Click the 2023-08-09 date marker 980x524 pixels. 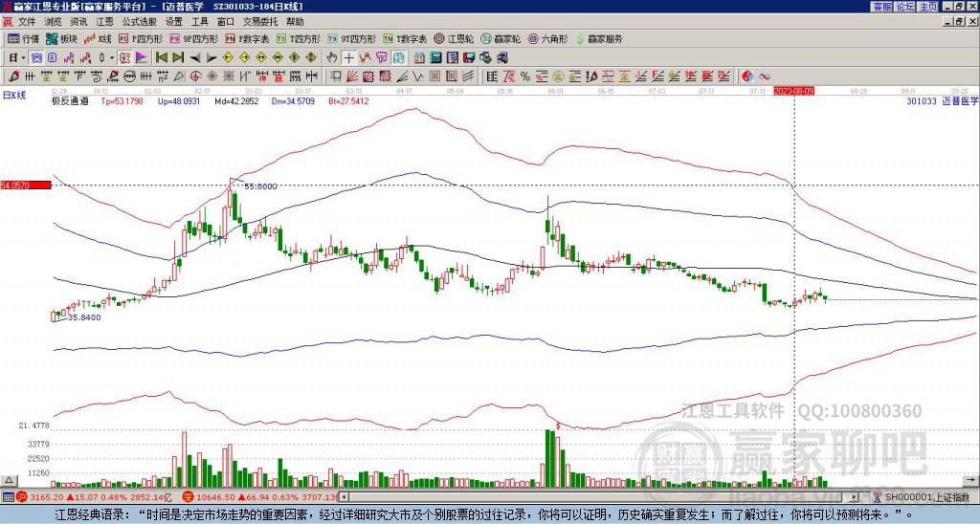tap(794, 91)
